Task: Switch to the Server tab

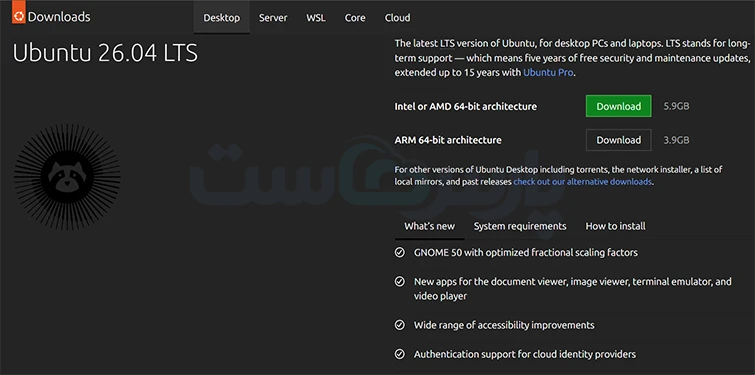Action: [x=273, y=18]
